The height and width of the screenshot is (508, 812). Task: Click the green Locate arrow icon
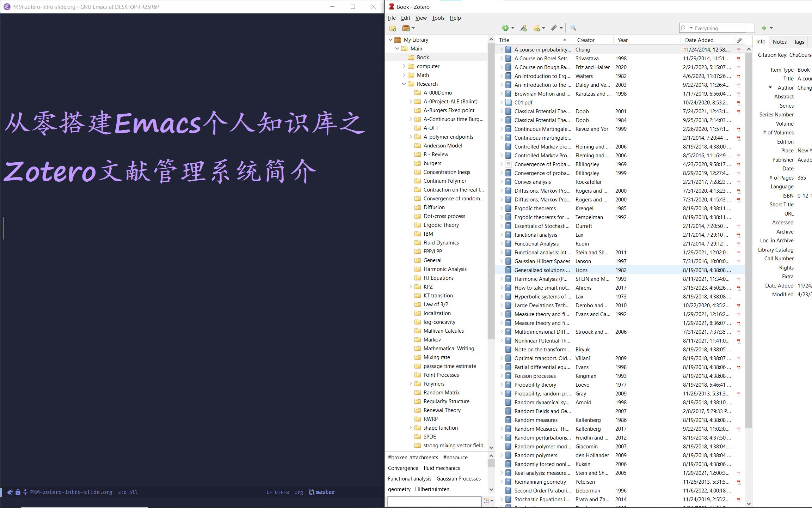[x=764, y=28]
